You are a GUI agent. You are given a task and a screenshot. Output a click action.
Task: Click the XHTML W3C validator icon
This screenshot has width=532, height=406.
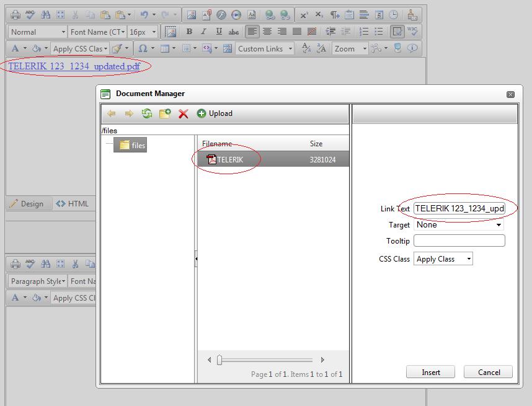[x=412, y=32]
